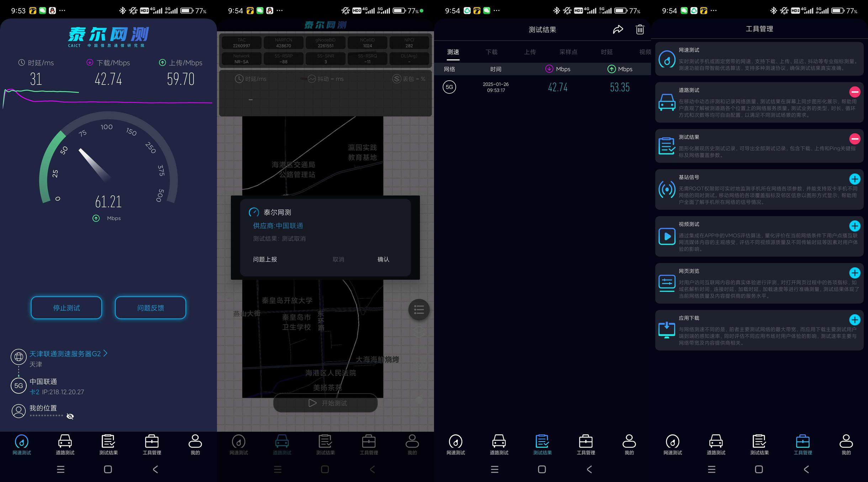This screenshot has height=482, width=868.
Task: Add 基站信号 tool with its blue plus button
Action: coord(855,179)
